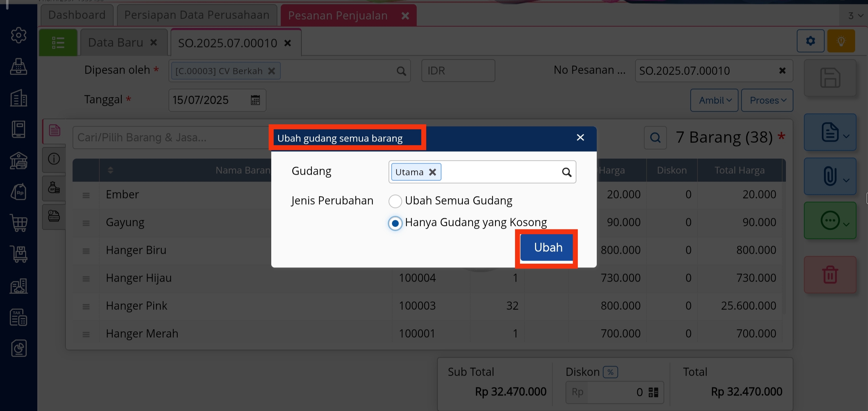Click the green list view icon
This screenshot has width=868, height=411.
coord(58,43)
